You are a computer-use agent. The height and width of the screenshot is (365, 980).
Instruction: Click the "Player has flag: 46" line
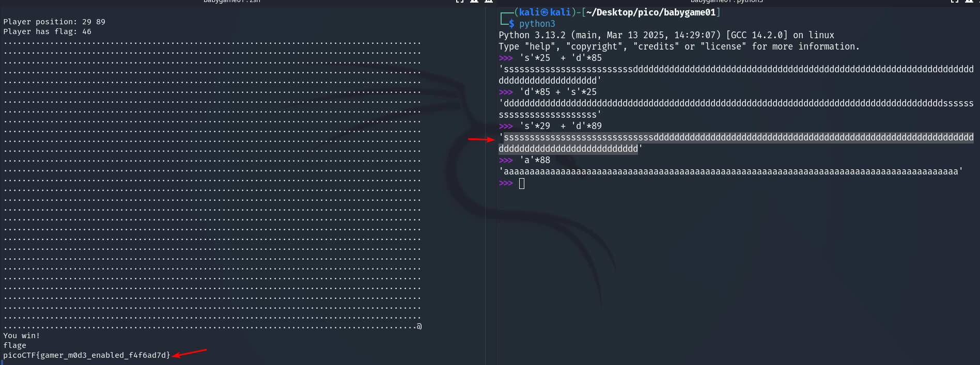[x=47, y=31]
